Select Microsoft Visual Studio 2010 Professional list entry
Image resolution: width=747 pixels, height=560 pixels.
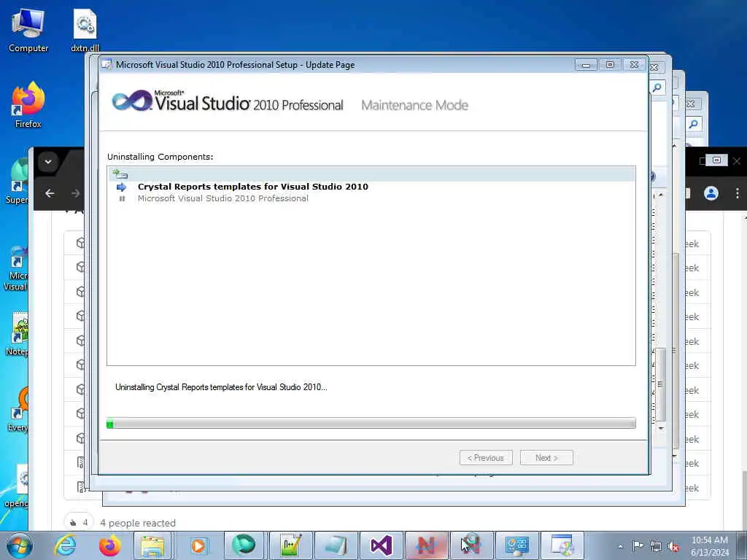pyautogui.click(x=223, y=198)
